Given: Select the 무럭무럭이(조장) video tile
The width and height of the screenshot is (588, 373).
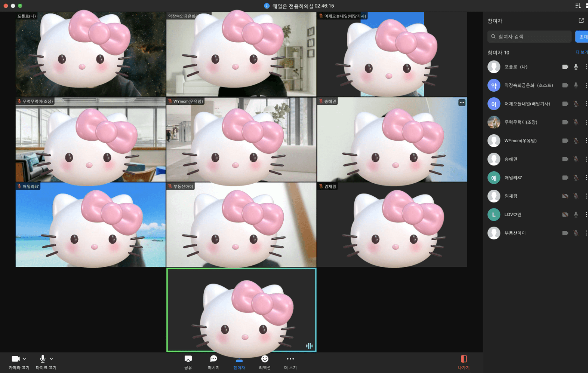Looking at the screenshot, I should [x=90, y=140].
